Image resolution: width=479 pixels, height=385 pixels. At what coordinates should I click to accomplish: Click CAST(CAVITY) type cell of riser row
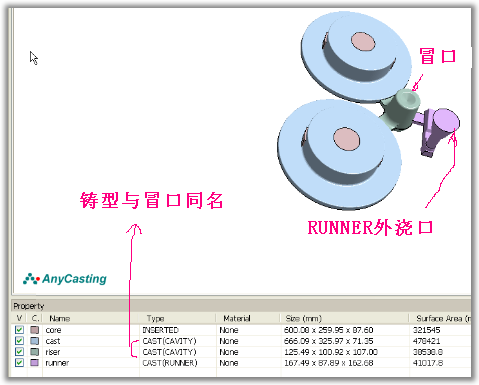coord(169,352)
